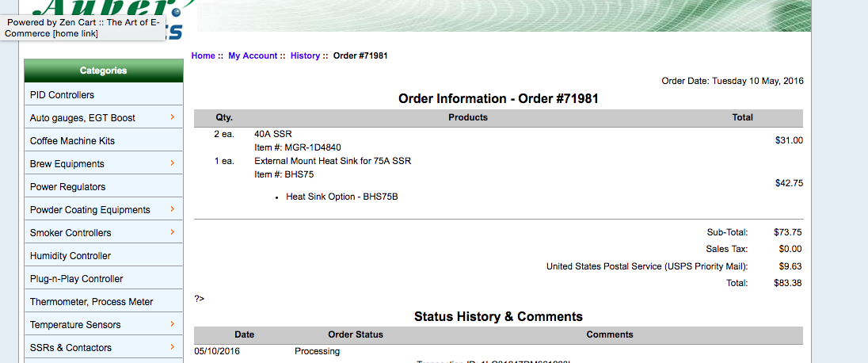Click SSRs & Contactors orange arrow
The width and height of the screenshot is (868, 363).
click(173, 346)
